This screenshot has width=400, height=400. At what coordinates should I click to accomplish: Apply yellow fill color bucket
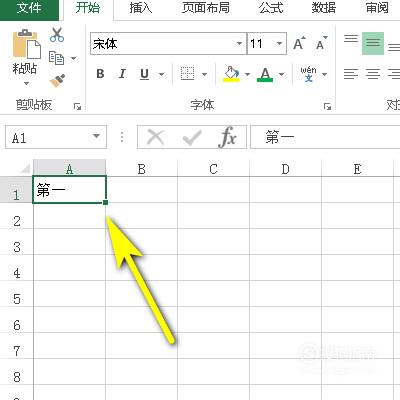[232, 74]
